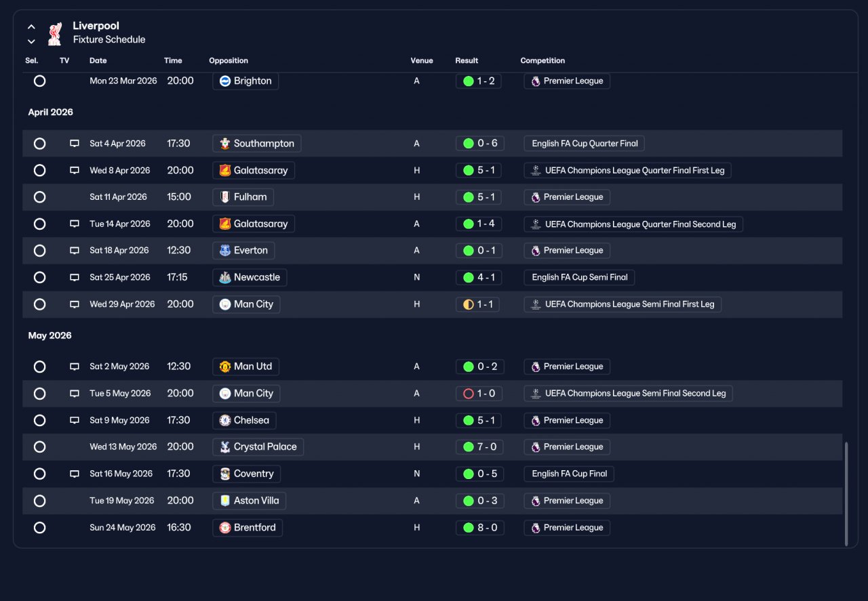Select the radio button for the Everton match
The image size is (868, 601).
pos(39,251)
